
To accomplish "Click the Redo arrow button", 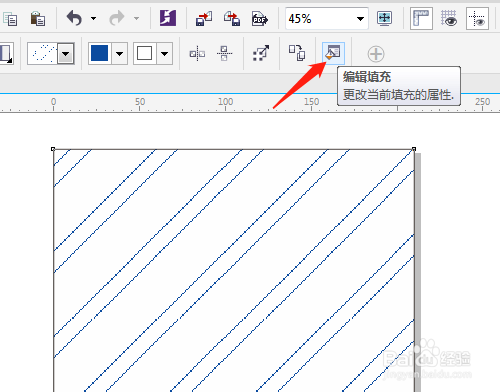I will pyautogui.click(x=117, y=18).
